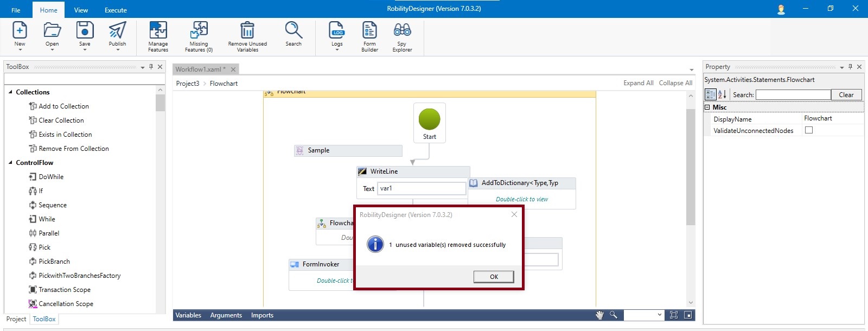Open the Variables tab at bottom
This screenshot has height=331, width=868.
click(188, 315)
